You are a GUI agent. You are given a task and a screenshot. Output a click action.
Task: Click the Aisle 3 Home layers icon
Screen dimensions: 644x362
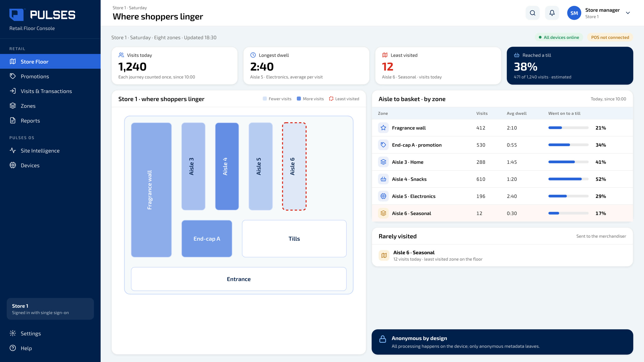(x=383, y=162)
